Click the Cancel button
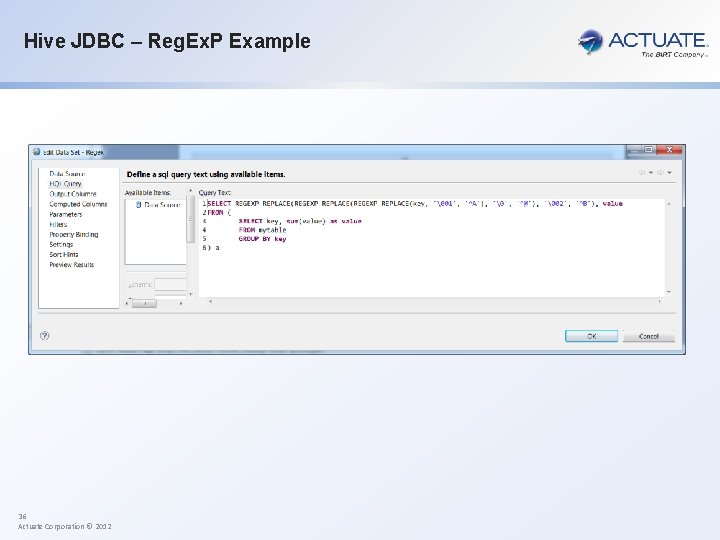The width and height of the screenshot is (720, 540). pos(648,336)
